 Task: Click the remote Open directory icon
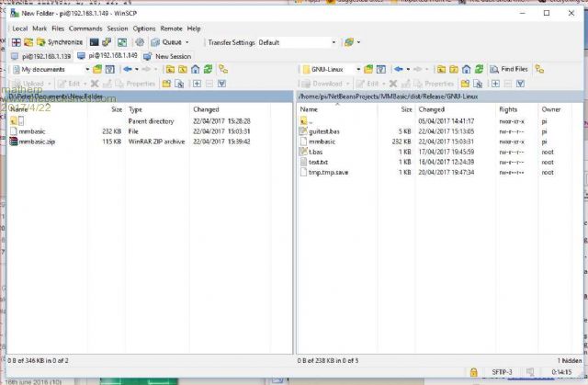tap(368, 69)
